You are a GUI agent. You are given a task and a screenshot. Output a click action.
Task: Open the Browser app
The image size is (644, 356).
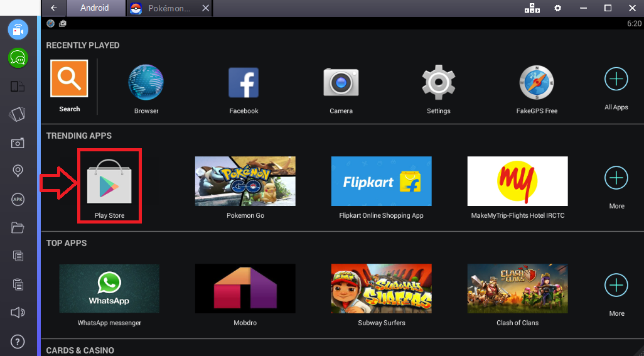(x=146, y=83)
